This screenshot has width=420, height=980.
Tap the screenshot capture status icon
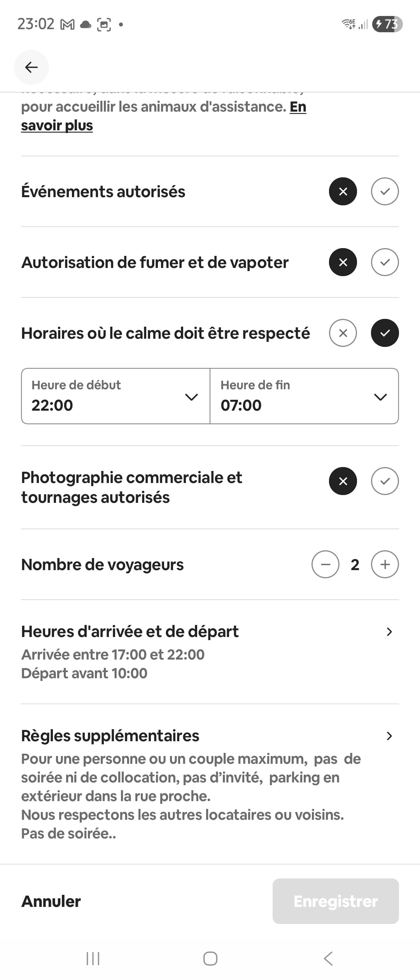[x=104, y=24]
